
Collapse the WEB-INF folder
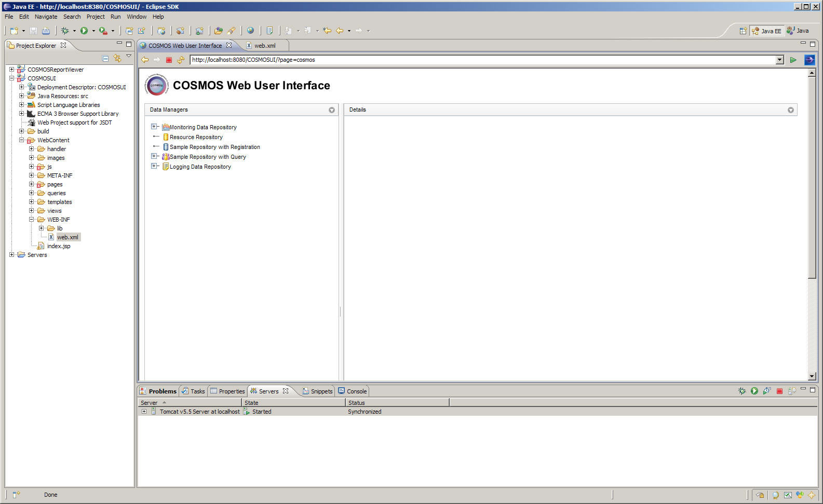pos(31,220)
